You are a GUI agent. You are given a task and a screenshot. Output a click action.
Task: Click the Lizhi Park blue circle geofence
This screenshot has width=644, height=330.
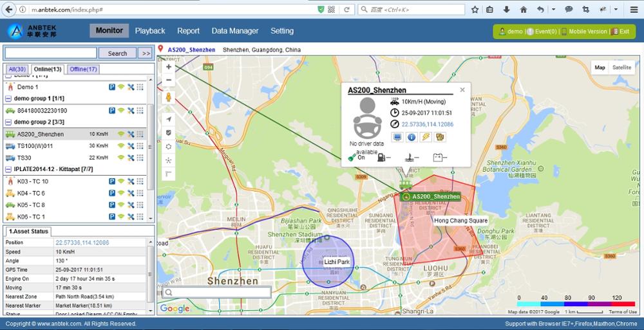point(328,261)
